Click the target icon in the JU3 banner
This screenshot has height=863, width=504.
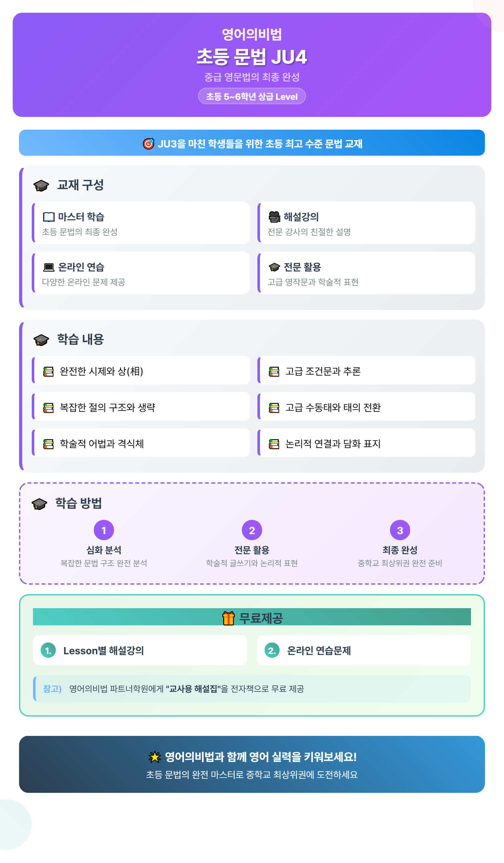[148, 144]
